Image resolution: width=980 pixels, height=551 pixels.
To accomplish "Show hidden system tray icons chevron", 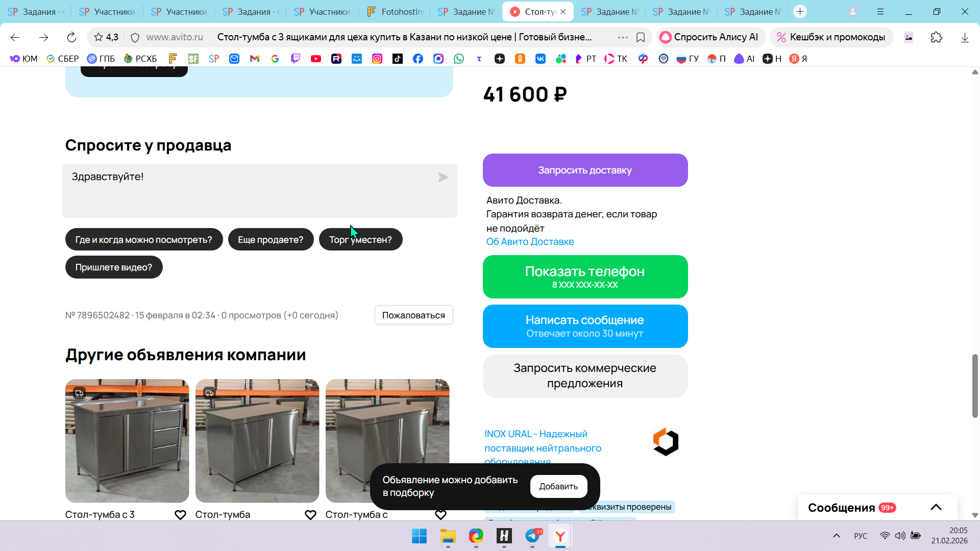I will tap(836, 536).
